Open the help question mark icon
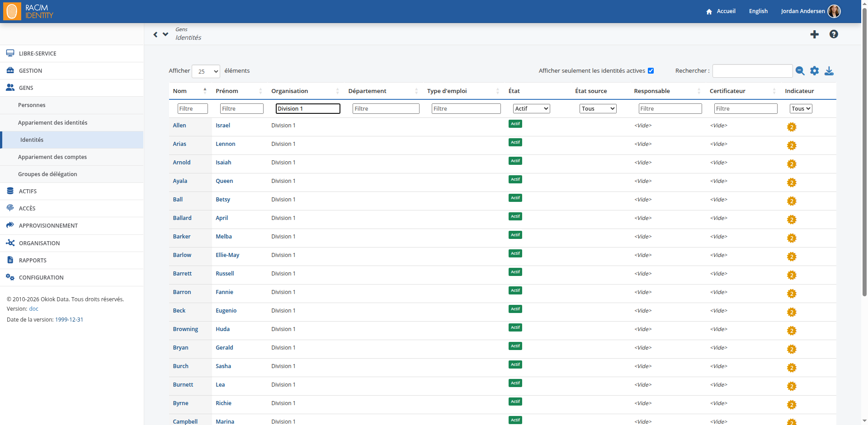The width and height of the screenshot is (868, 425). [x=834, y=34]
